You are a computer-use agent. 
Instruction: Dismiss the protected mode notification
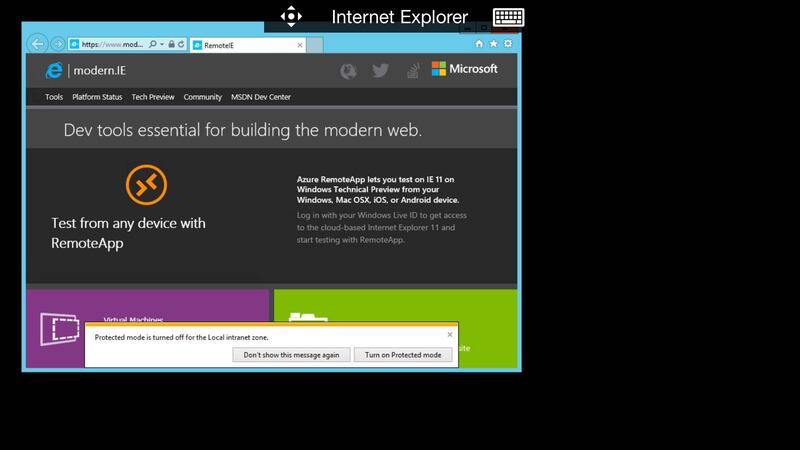pos(449,335)
